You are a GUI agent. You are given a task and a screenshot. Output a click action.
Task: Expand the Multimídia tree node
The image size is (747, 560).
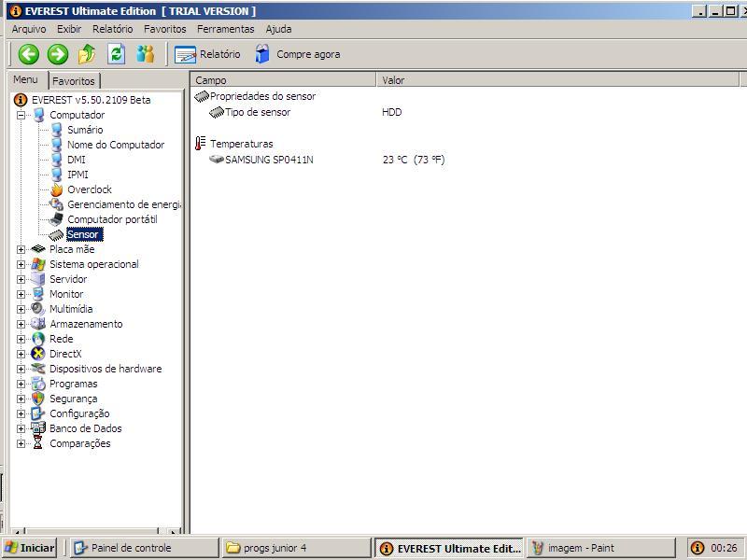21,309
